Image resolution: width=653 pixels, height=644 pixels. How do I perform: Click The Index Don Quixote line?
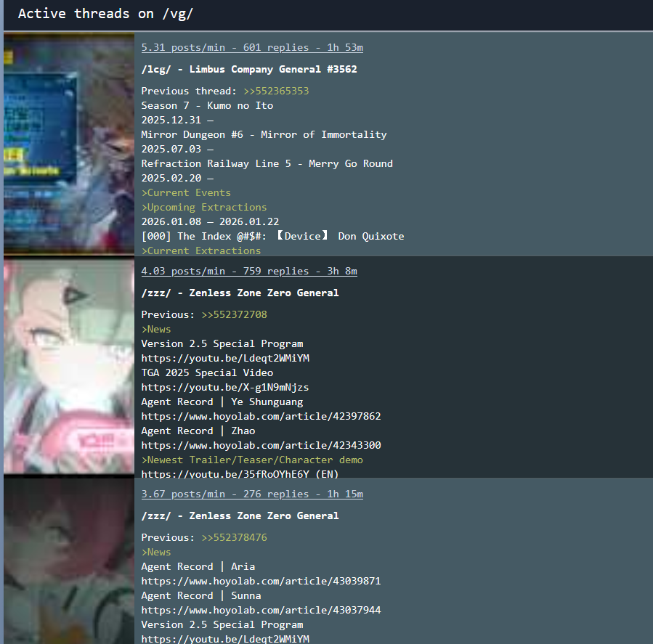[x=273, y=236]
